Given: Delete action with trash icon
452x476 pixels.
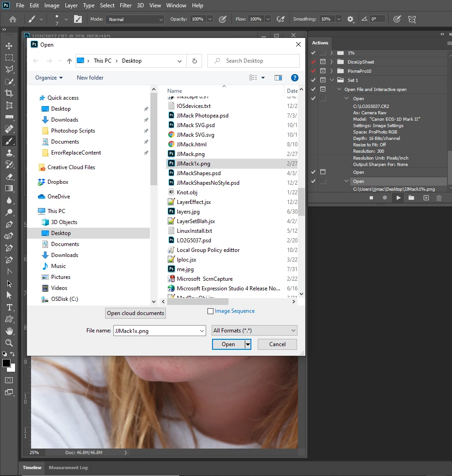Looking at the screenshot, I should point(439,198).
